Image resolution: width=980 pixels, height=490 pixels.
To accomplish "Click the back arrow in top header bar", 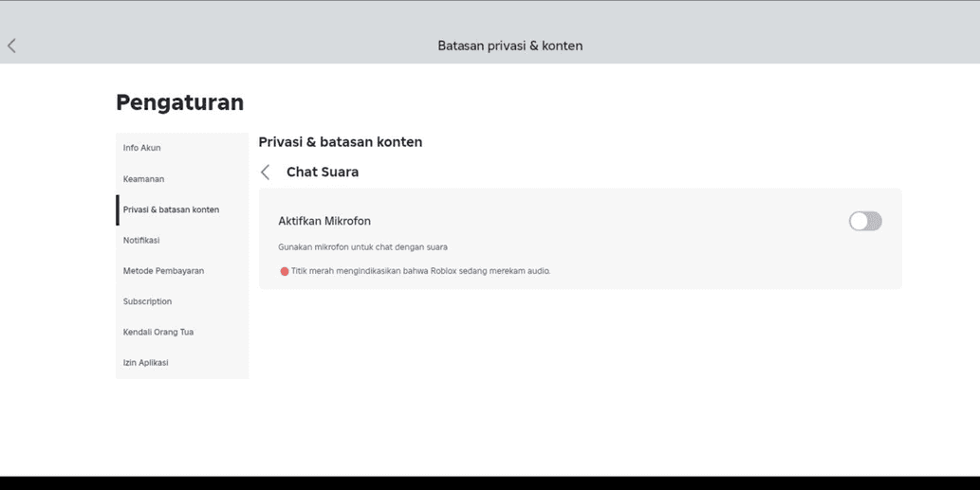I will 12,45.
